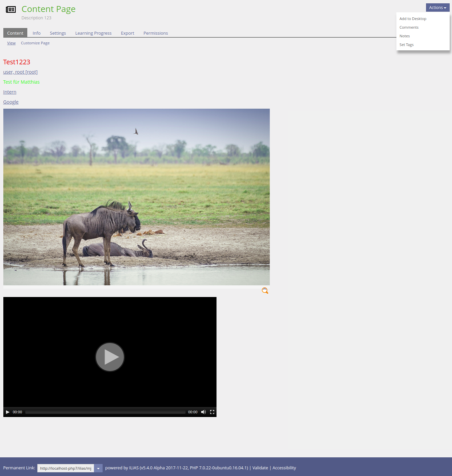
Task: Click the permanent link URL field
Action: coord(66,468)
